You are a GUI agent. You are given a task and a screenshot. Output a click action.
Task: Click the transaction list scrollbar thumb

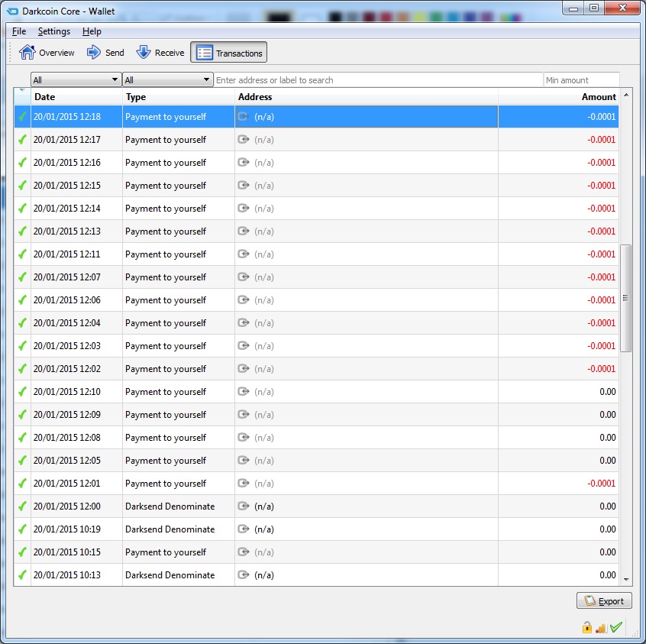click(x=625, y=298)
